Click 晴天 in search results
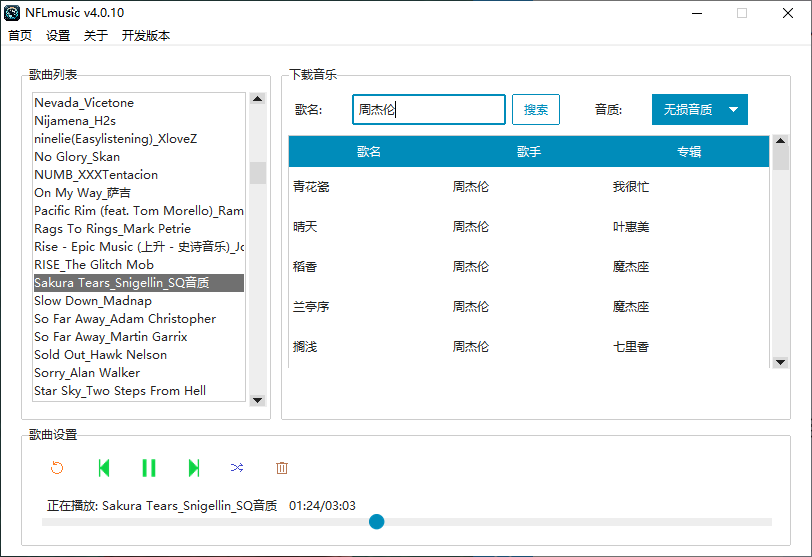The width and height of the screenshot is (812, 557). 305,227
